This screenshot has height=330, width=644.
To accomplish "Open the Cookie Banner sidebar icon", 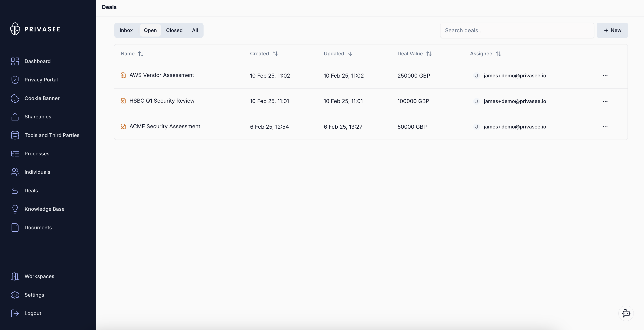I will (15, 98).
